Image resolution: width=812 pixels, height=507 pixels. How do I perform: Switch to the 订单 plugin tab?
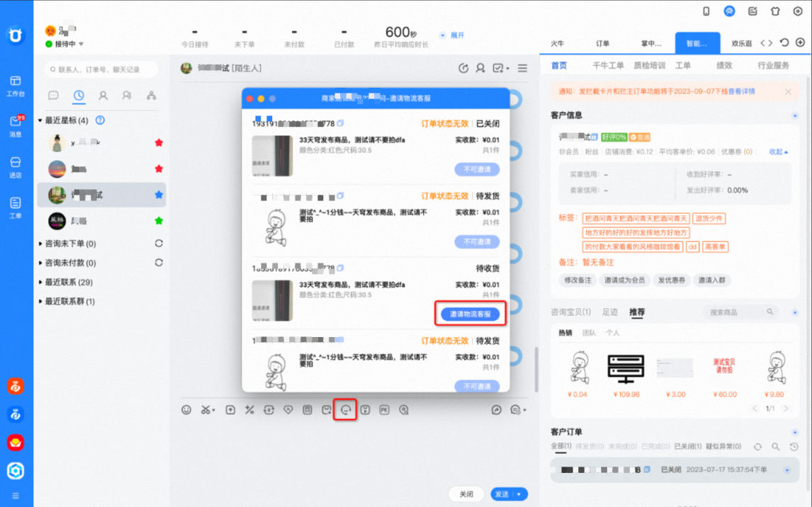coord(602,43)
